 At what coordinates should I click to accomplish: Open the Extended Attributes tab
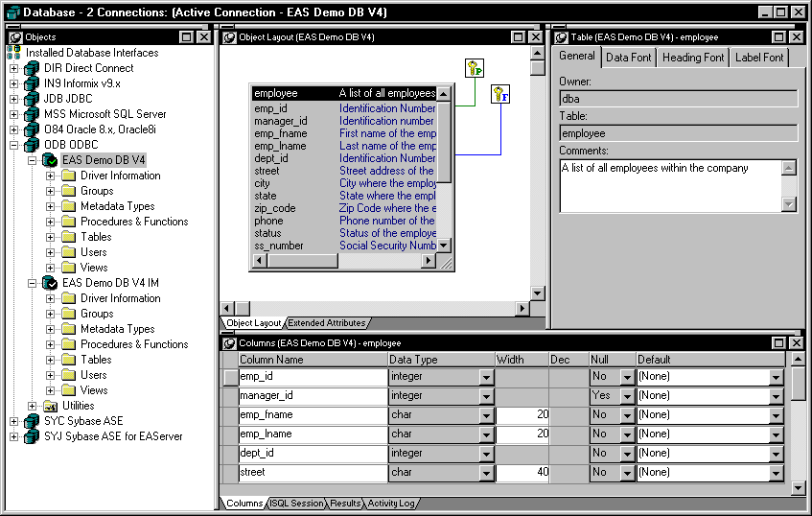(327, 323)
